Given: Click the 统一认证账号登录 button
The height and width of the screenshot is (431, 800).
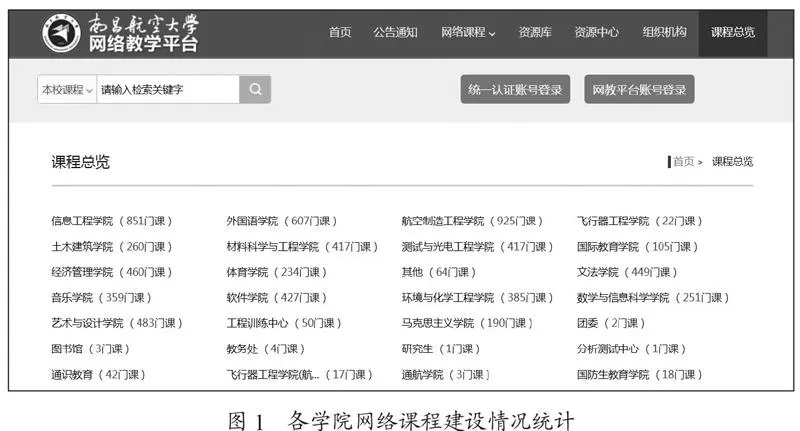Looking at the screenshot, I should click(x=515, y=90).
